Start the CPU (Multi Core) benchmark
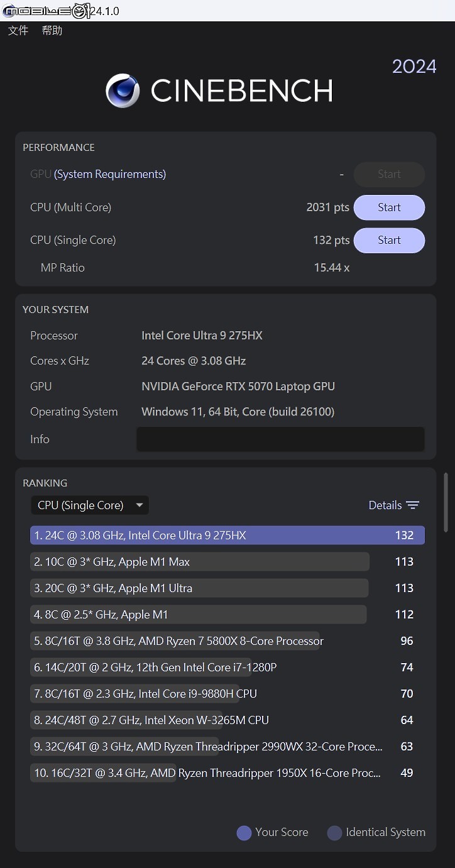 click(389, 207)
